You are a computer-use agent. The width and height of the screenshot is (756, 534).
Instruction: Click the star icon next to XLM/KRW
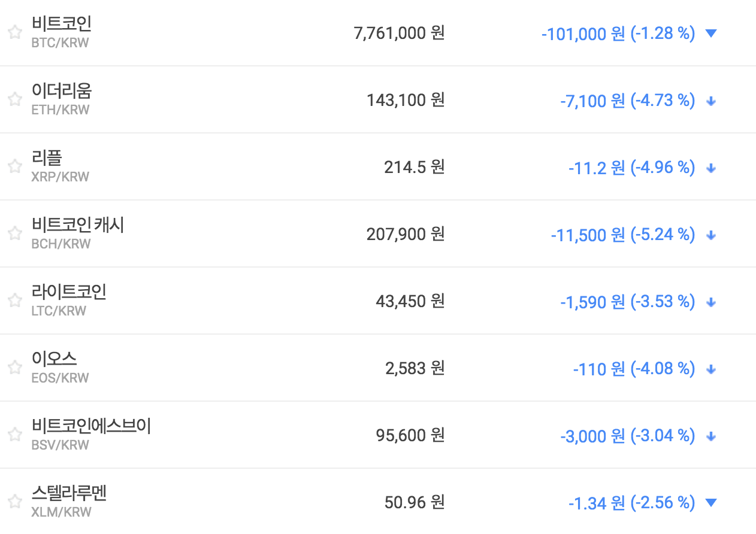point(15,502)
